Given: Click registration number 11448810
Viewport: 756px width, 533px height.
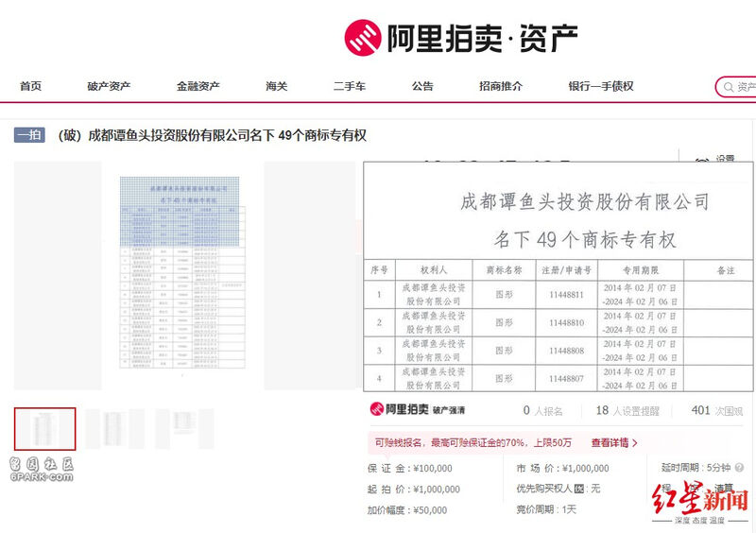Looking at the screenshot, I should click(566, 322).
